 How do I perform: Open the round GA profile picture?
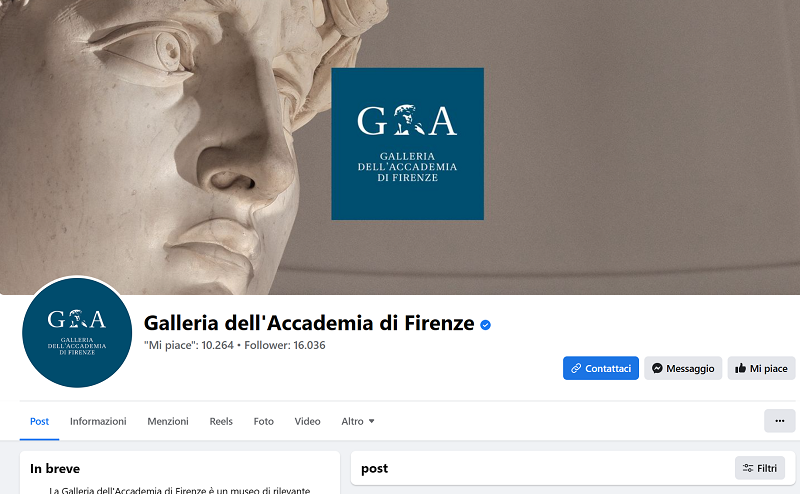point(77,333)
